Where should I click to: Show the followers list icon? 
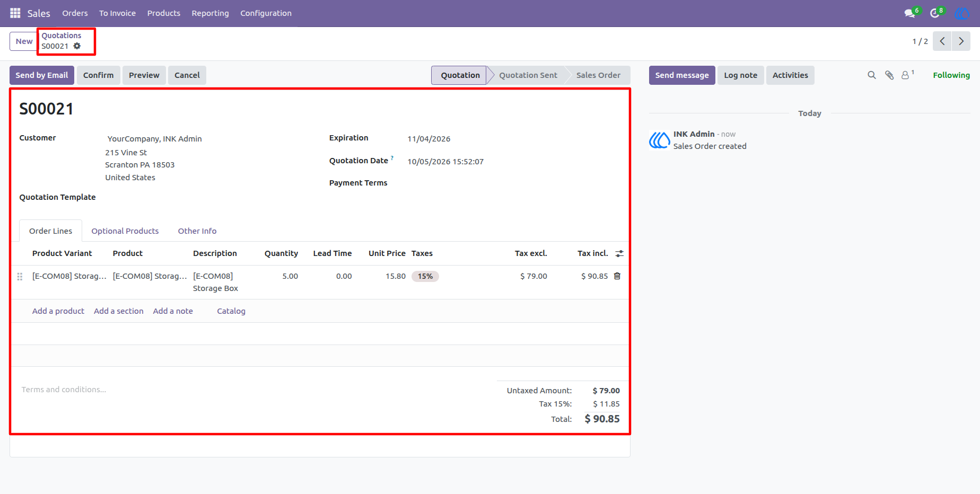click(x=907, y=75)
